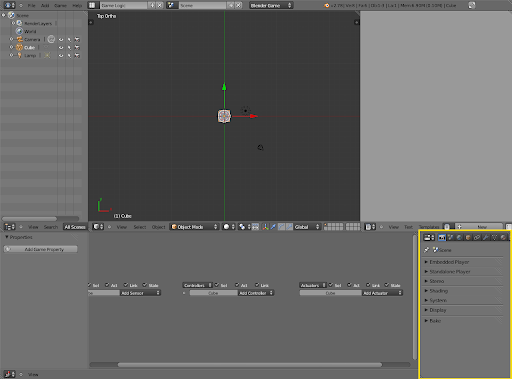512x379 pixels.
Task: Open the Material sphere properties icon
Action: click(503, 237)
